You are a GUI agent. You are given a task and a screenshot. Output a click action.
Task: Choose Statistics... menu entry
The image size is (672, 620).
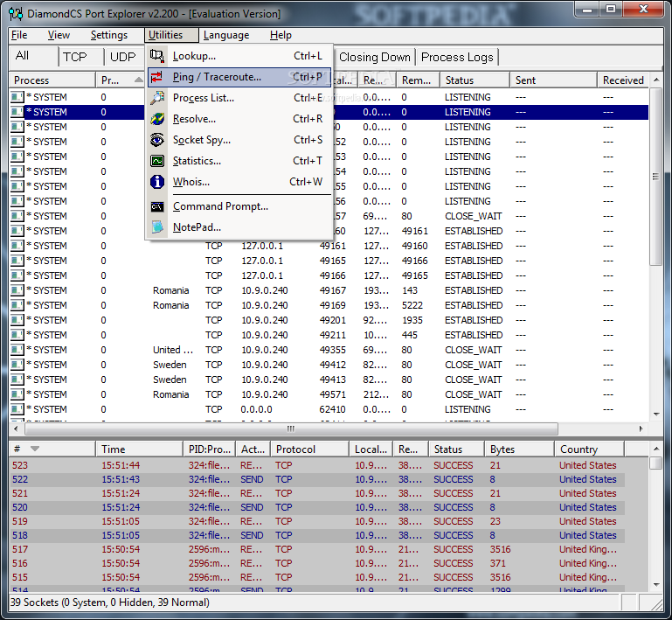coord(239,161)
